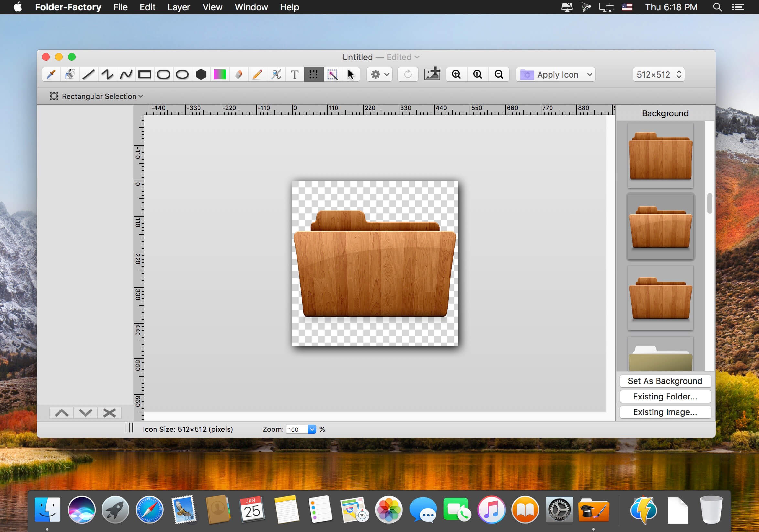Click the add image toolbar icon
Viewport: 759px width, 532px height.
[x=432, y=74]
